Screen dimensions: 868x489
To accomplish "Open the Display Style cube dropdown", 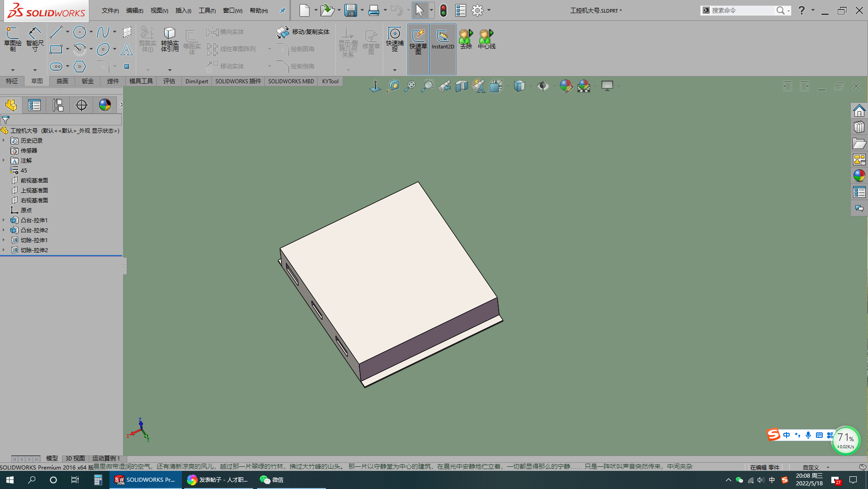I will [x=531, y=86].
